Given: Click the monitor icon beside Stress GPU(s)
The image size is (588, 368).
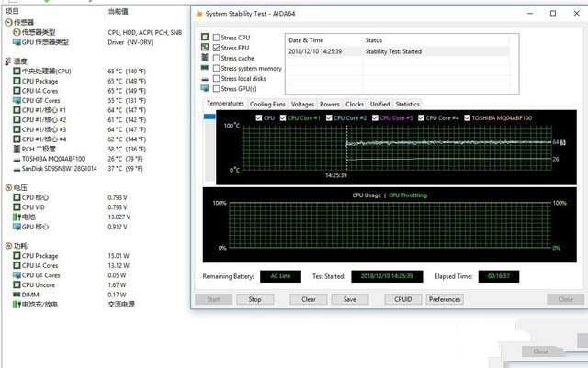Looking at the screenshot, I should point(204,89).
